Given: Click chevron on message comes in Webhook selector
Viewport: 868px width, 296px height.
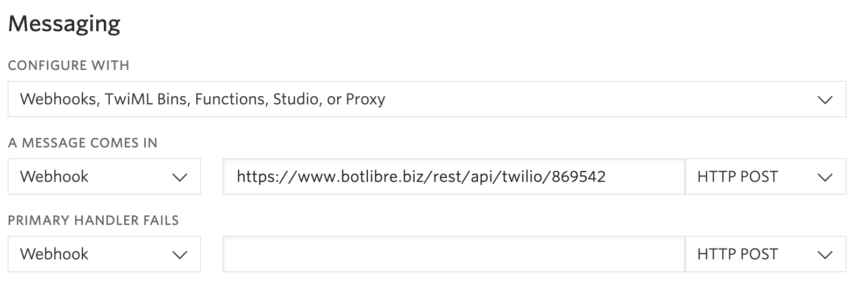Looking at the screenshot, I should pyautogui.click(x=179, y=177).
